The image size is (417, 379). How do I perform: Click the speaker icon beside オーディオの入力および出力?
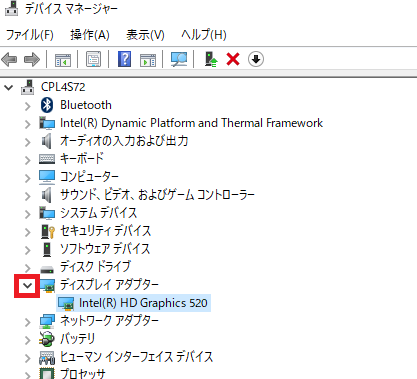click(47, 141)
